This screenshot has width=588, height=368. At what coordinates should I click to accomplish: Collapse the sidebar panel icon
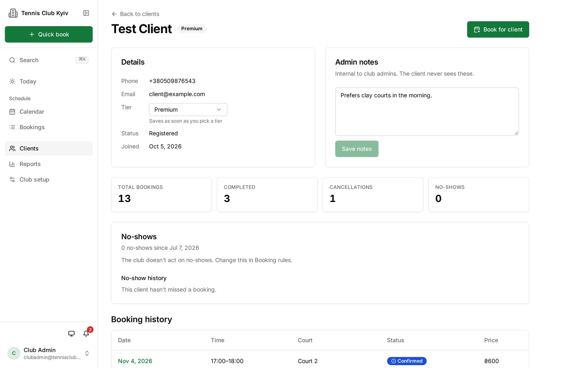tap(86, 13)
